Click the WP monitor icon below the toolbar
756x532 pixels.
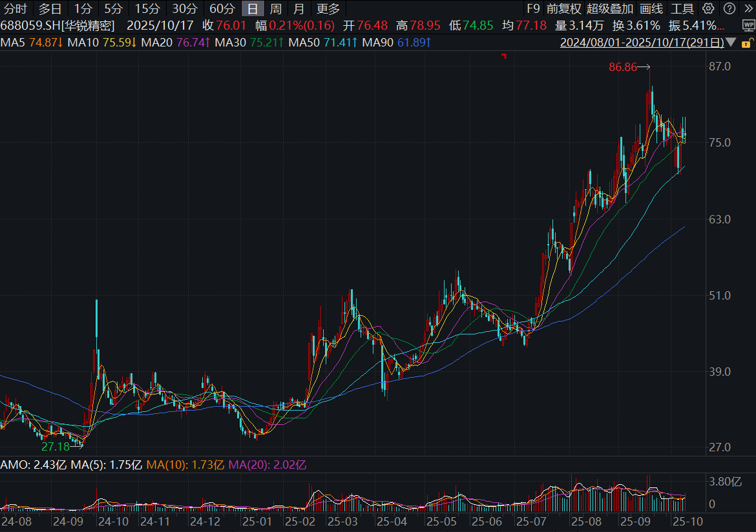748,26
